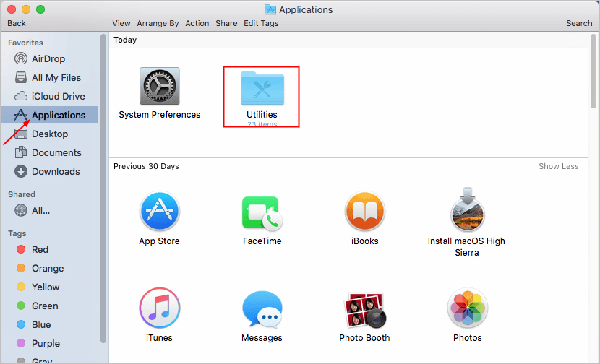The width and height of the screenshot is (600, 364).
Task: Launch the FaceTime app icon
Action: [x=262, y=212]
